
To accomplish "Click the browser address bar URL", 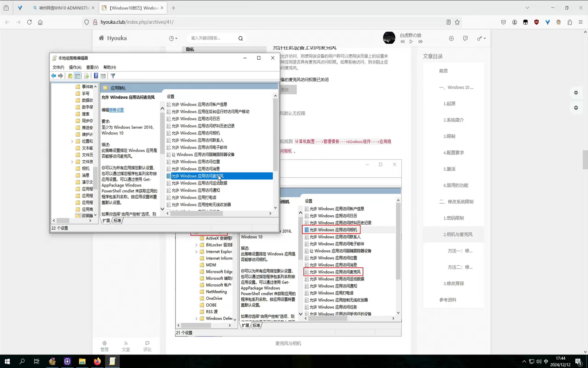I will click(x=137, y=22).
